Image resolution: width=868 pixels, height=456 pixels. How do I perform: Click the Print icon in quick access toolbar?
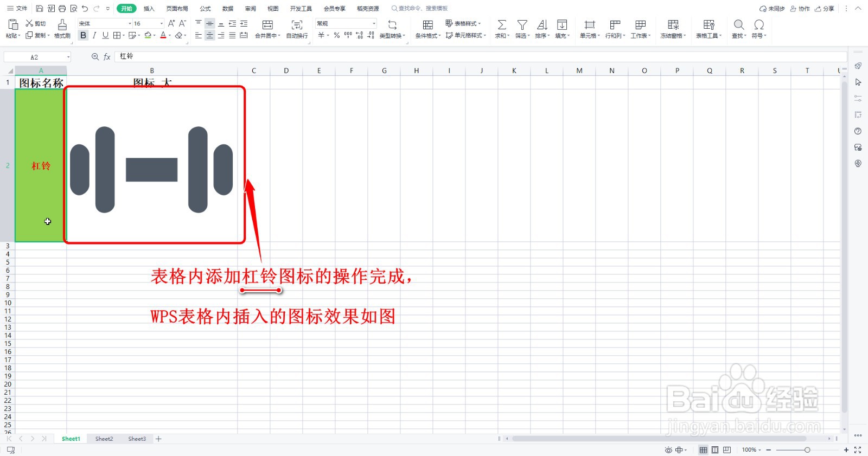point(62,9)
